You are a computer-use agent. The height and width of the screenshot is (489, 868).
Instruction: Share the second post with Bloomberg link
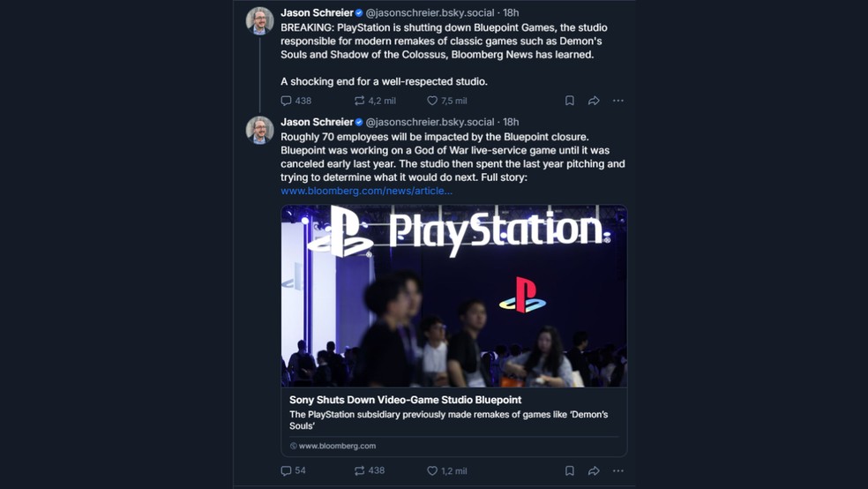point(594,470)
